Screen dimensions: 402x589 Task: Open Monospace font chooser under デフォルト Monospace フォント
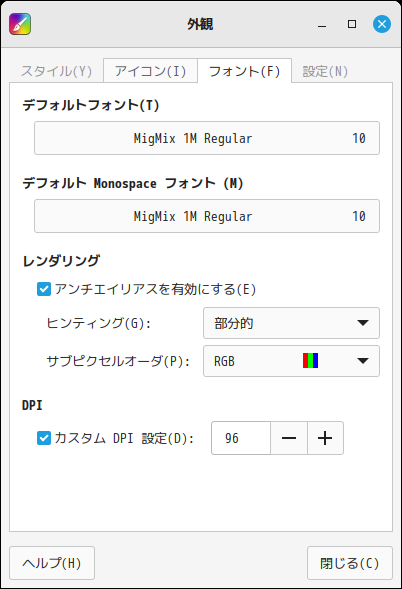tap(207, 216)
